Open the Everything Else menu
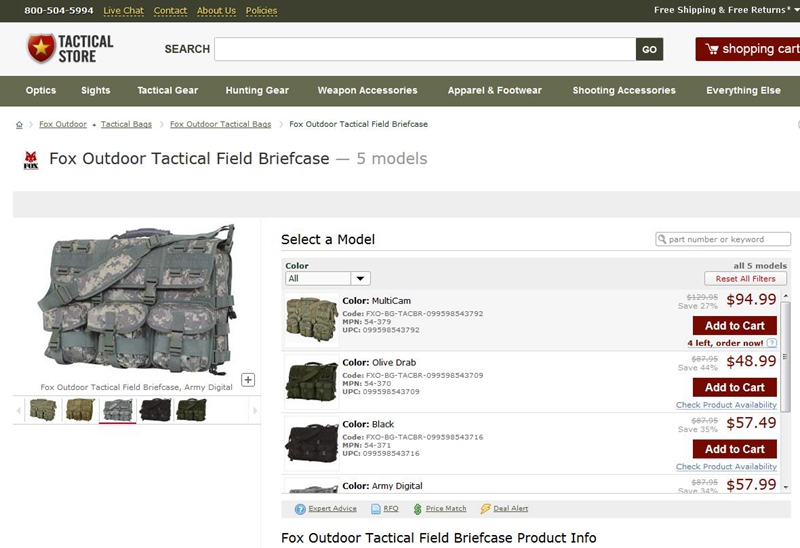800x548 pixels. pos(743,90)
